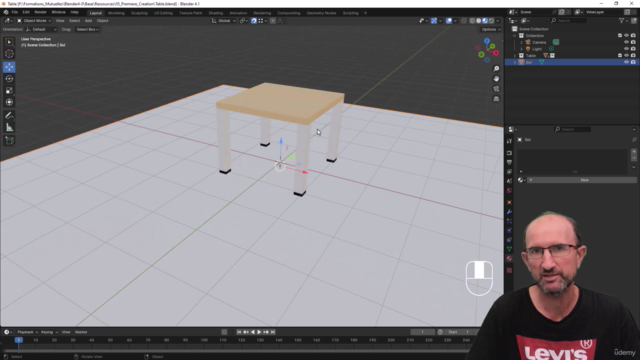Select the Rotate tool

pos(9,79)
